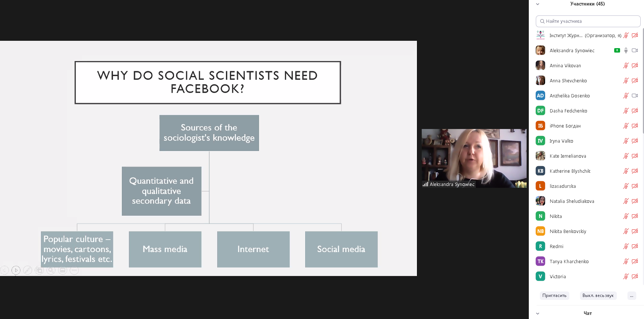Viewport: 644px width, 319px height.
Task: Toggle Amina Vikovan's muted microphone
Action: [626, 65]
